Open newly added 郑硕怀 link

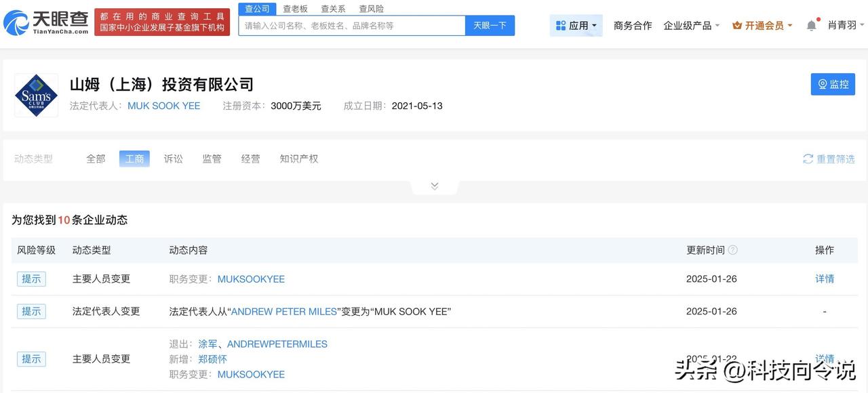212,359
